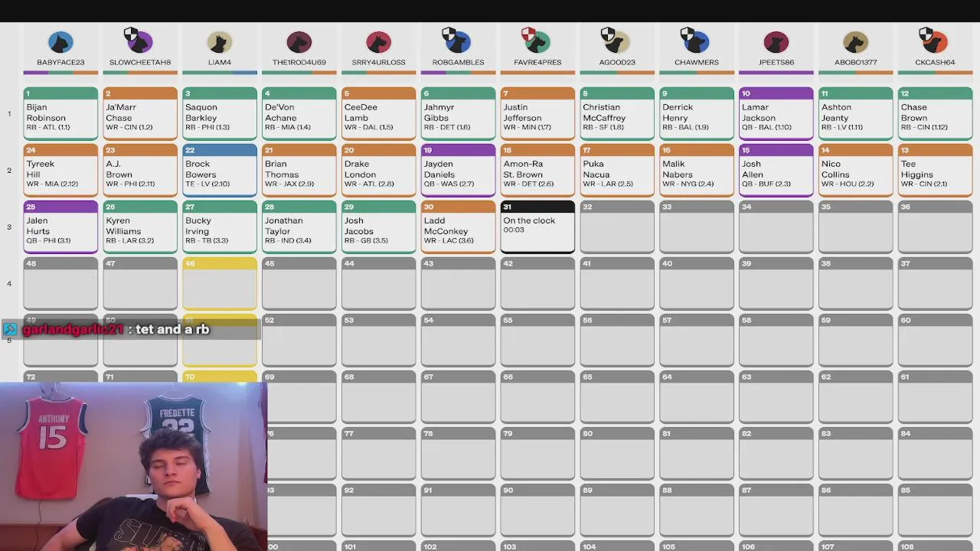Image resolution: width=980 pixels, height=551 pixels.
Task: Open Jonathan Taylor pick card
Action: tap(299, 227)
